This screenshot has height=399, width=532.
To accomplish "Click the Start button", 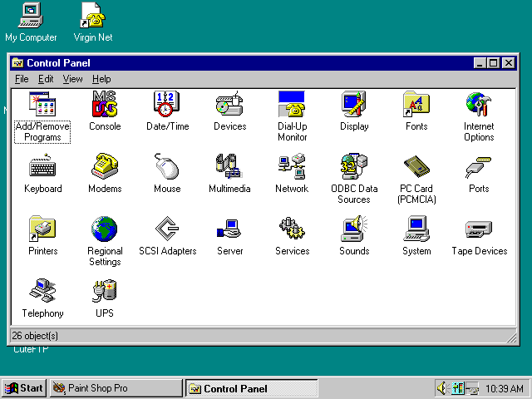I will (24, 388).
